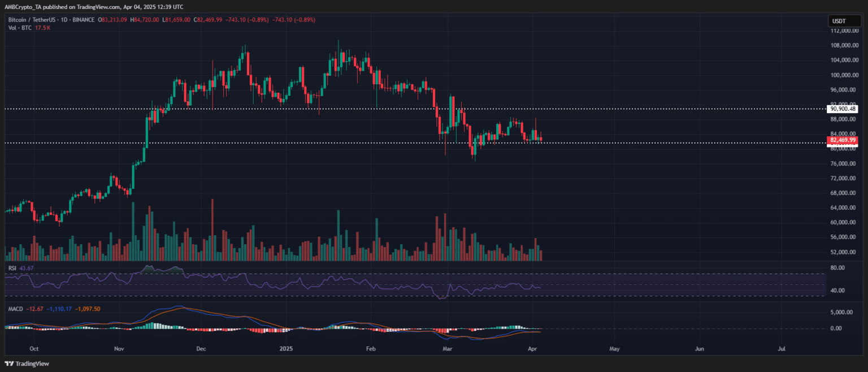The image size is (868, 372).
Task: Click the 56,000.00 price axis label
Action: (x=844, y=237)
